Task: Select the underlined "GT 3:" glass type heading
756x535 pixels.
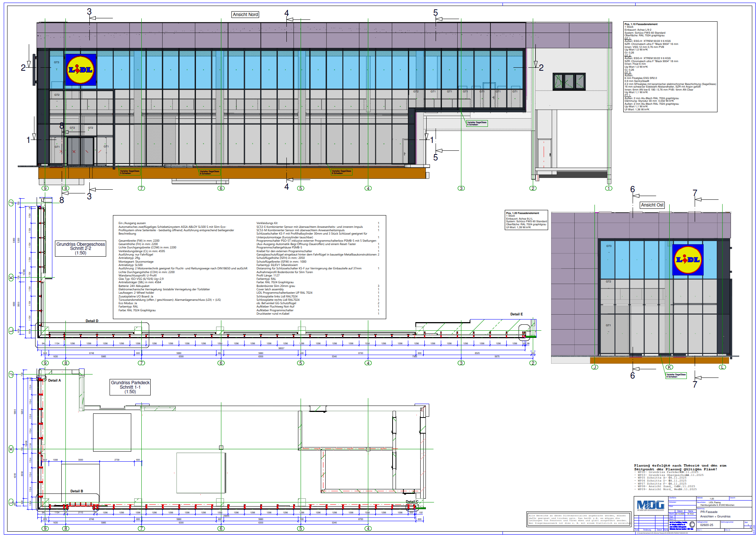Action: tap(628, 73)
